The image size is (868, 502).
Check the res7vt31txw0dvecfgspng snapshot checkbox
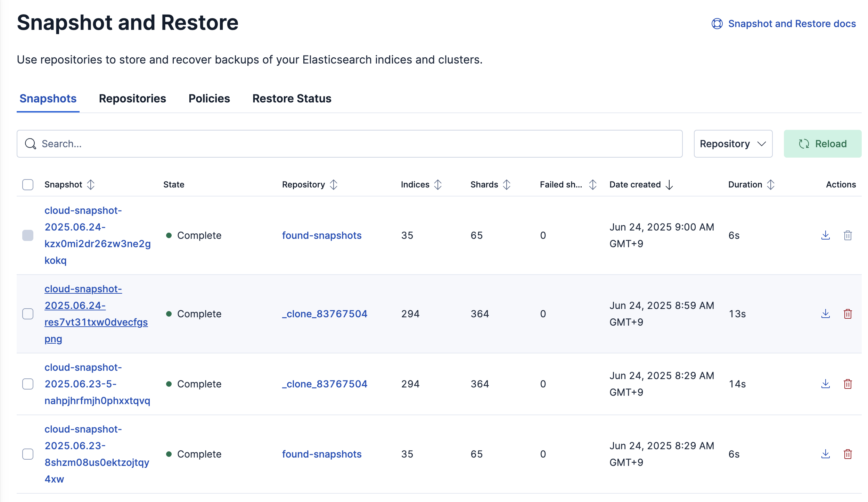(x=28, y=314)
